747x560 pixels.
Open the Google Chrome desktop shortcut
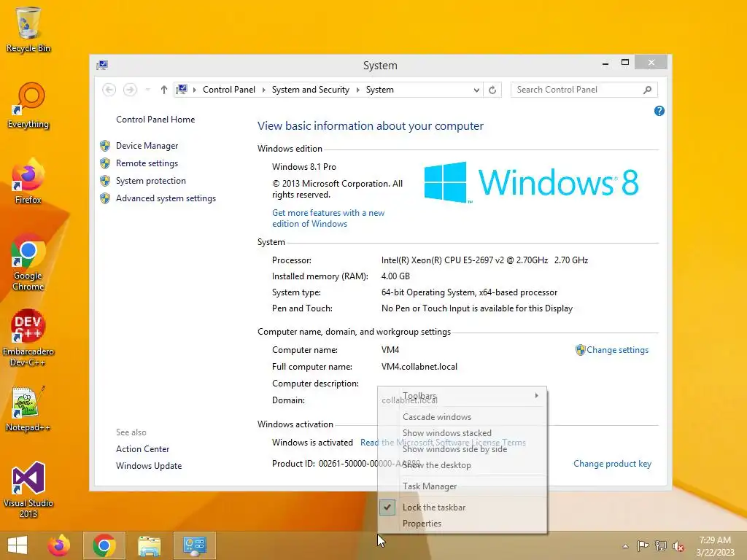point(28,262)
